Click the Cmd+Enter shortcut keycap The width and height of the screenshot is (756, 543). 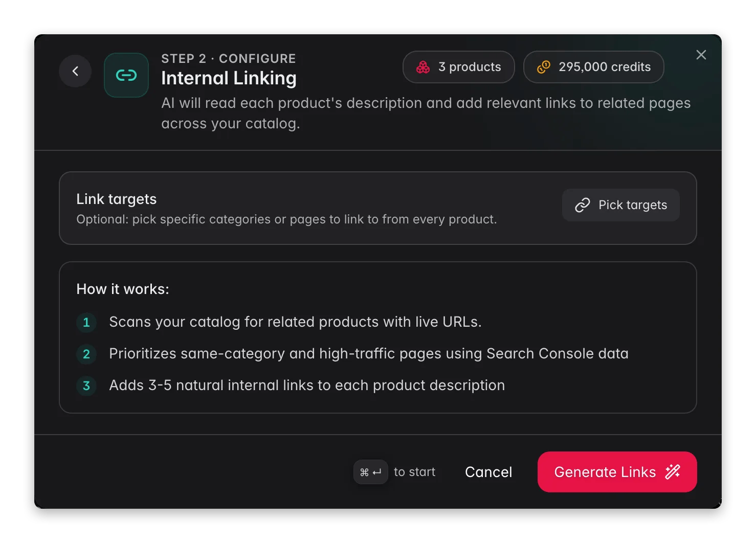(371, 472)
